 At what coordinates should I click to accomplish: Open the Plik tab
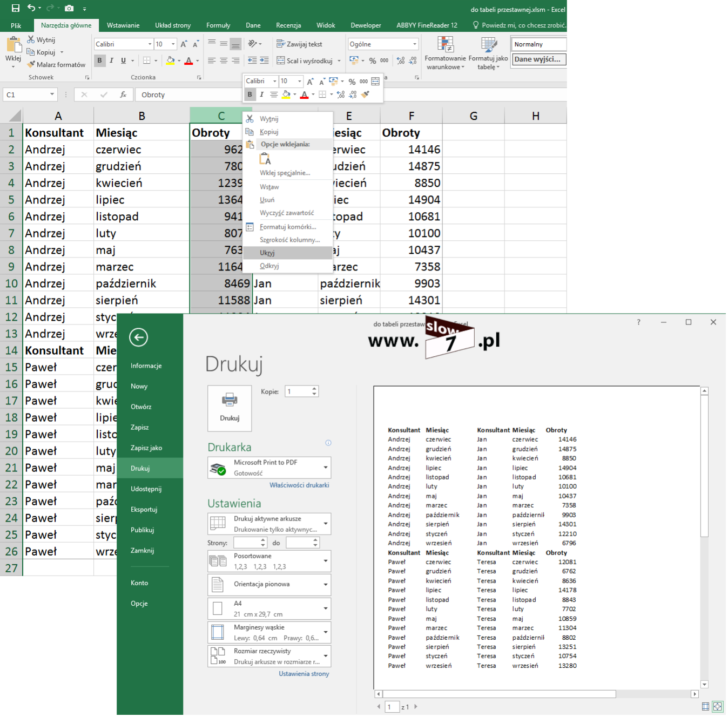coord(16,25)
